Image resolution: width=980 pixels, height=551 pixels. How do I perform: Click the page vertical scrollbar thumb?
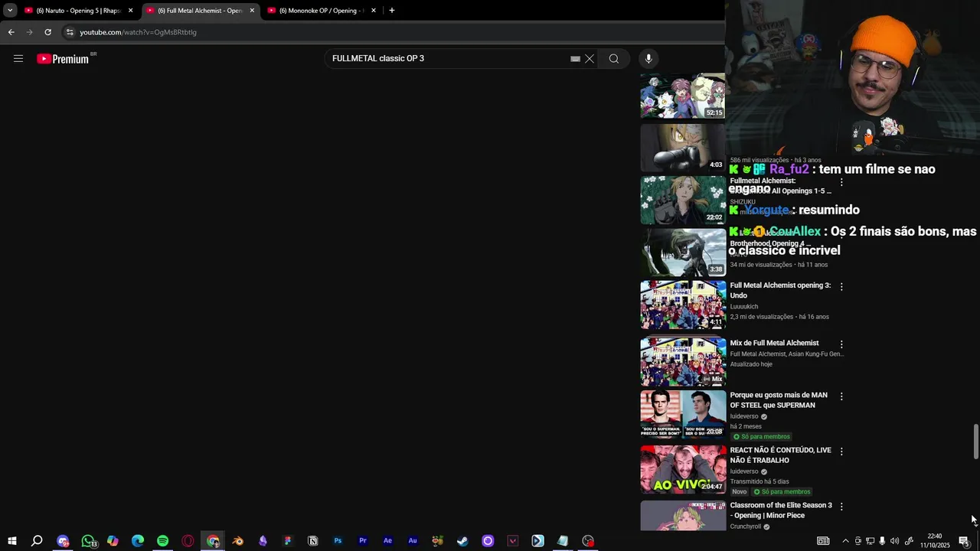pos(975,442)
